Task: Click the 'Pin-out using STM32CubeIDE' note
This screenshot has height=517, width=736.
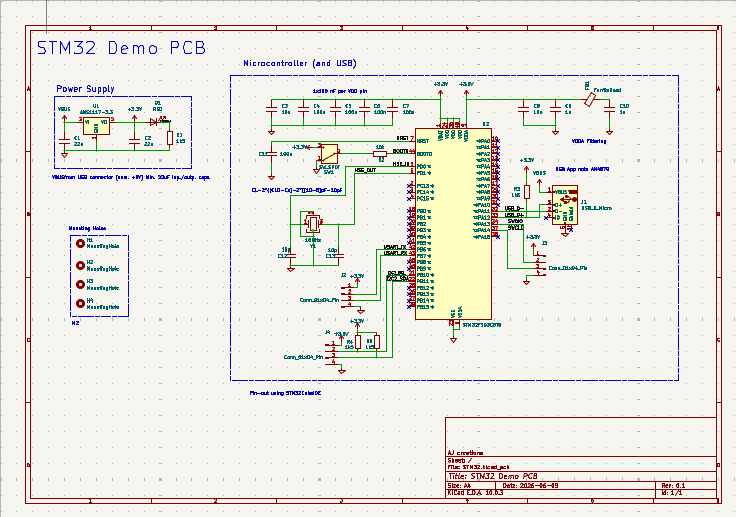Action: pyautogui.click(x=285, y=393)
